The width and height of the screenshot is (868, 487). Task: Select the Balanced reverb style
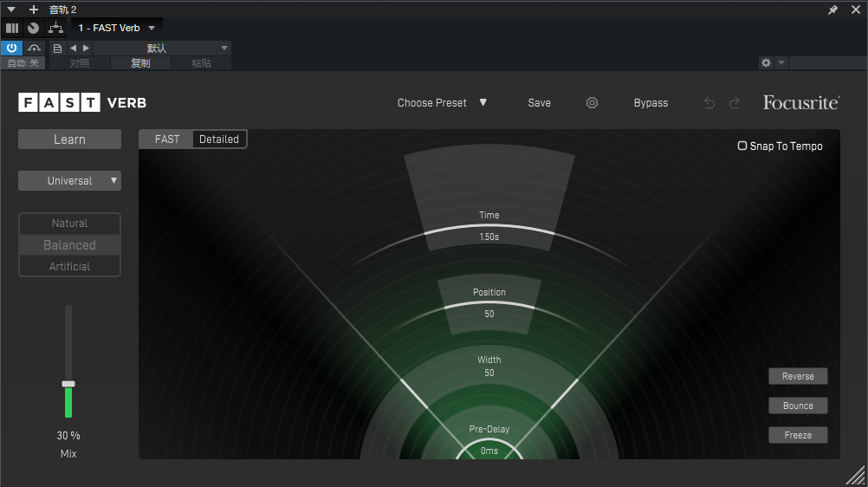coord(70,245)
